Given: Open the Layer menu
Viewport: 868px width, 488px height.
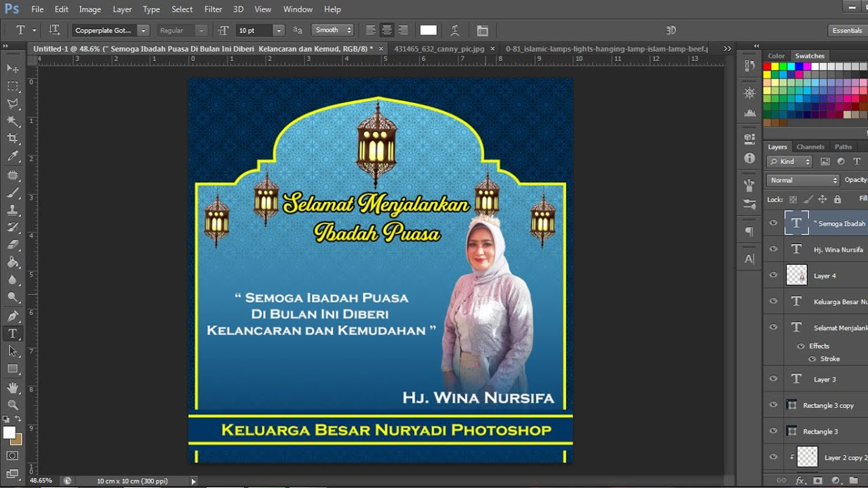Looking at the screenshot, I should coord(122,9).
